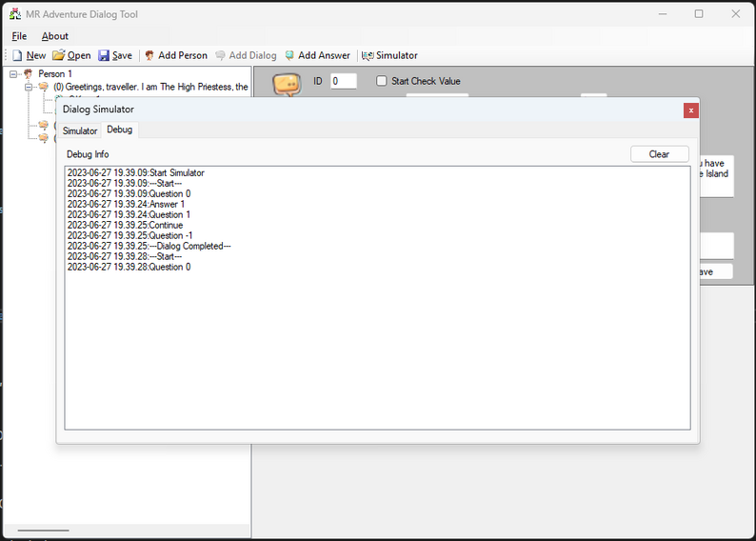
Task: Enable the Start Check Value checkbox
Action: [382, 81]
